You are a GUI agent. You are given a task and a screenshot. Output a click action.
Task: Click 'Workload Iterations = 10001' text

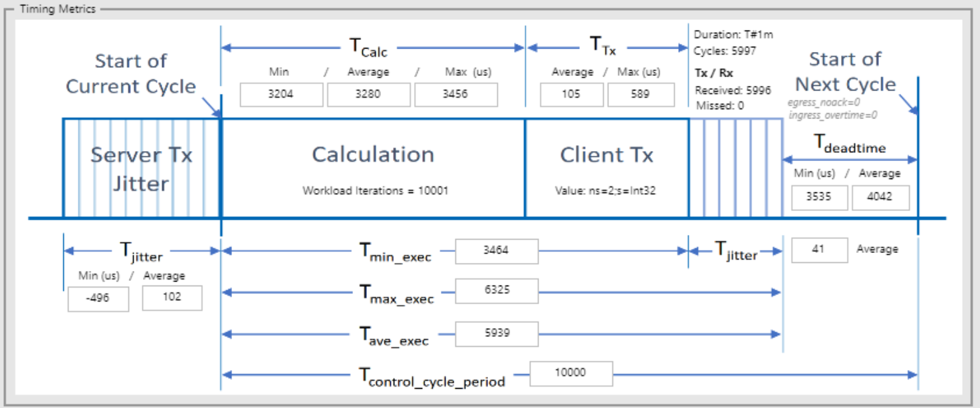pyautogui.click(x=376, y=191)
